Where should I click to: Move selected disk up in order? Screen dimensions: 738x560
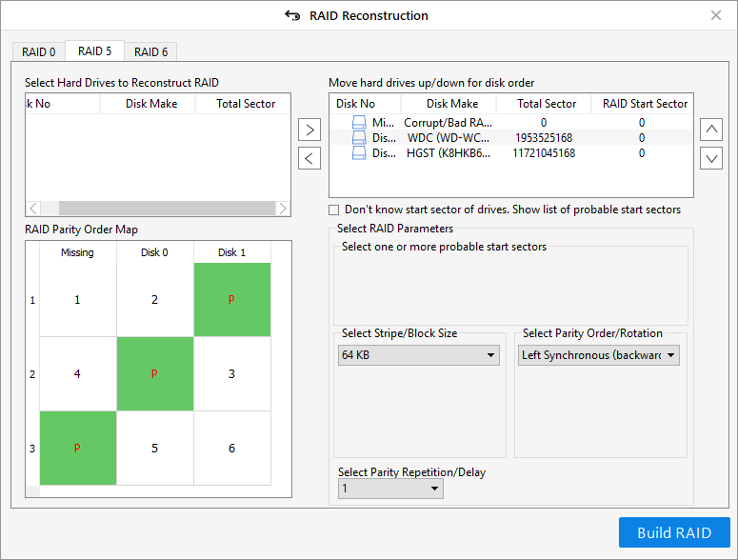point(711,130)
